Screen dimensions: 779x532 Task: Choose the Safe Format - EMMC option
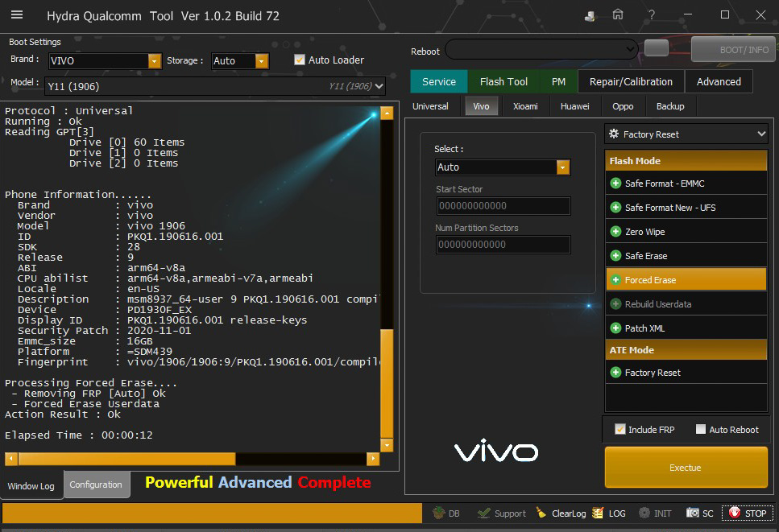(664, 184)
